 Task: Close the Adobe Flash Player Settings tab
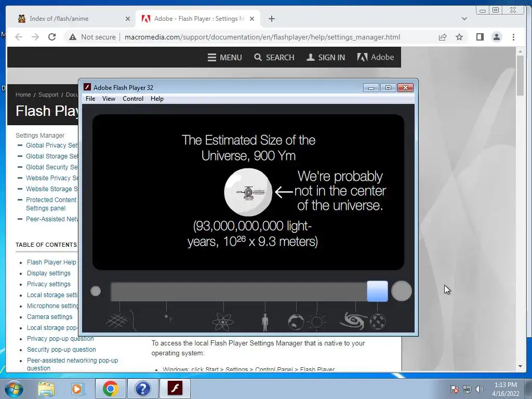pos(252,19)
